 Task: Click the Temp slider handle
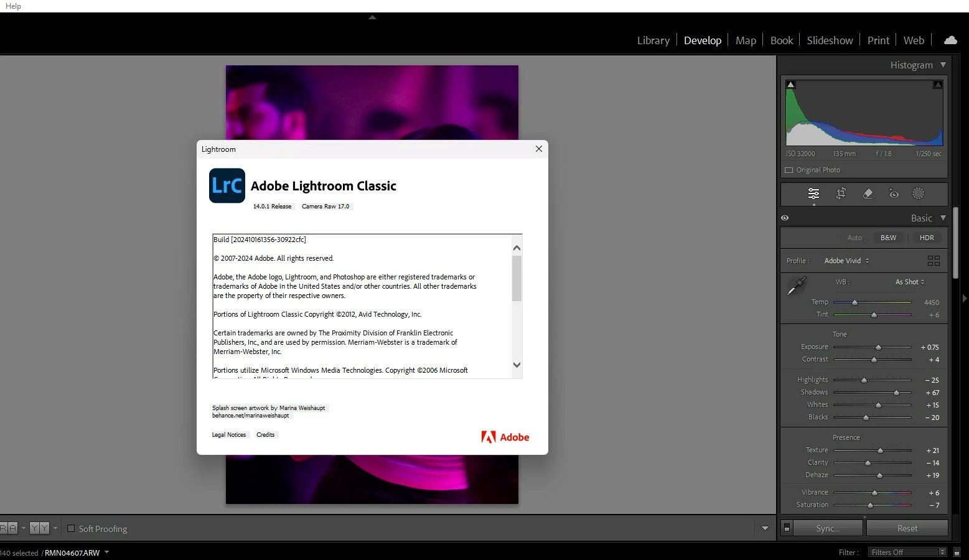pos(854,302)
